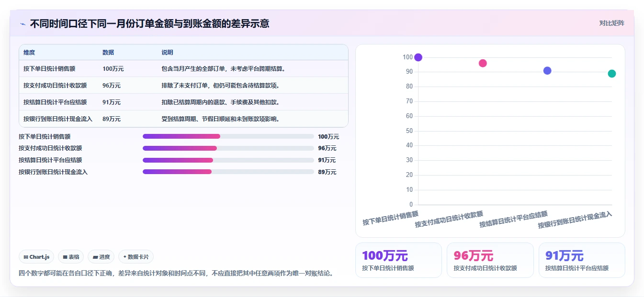
Task: Click description 排除了未支付订单
Action: pos(221,86)
